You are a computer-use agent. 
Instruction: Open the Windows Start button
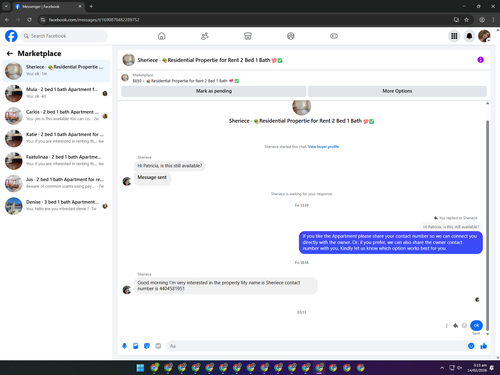pos(140,368)
